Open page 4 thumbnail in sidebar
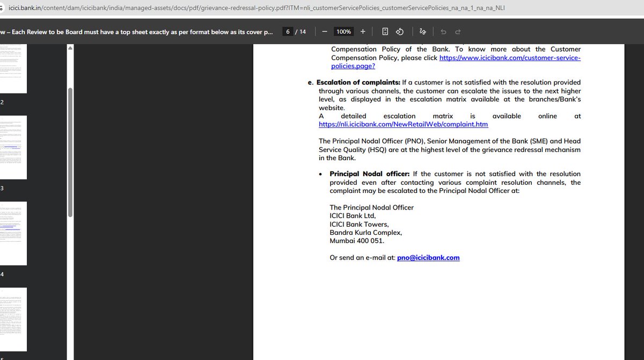Viewport: 644px width, 360px height. tap(13, 233)
